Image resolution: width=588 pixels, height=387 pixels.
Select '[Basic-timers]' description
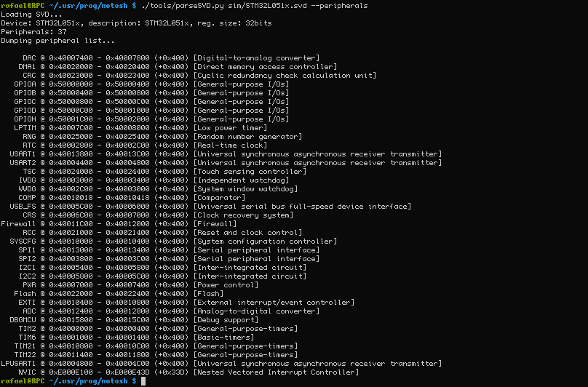coord(223,337)
